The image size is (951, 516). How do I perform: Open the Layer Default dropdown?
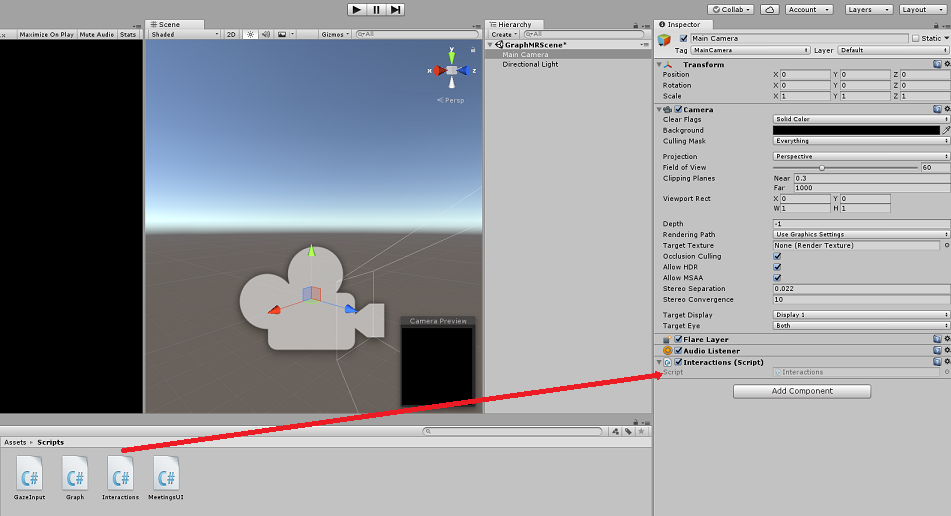point(894,50)
